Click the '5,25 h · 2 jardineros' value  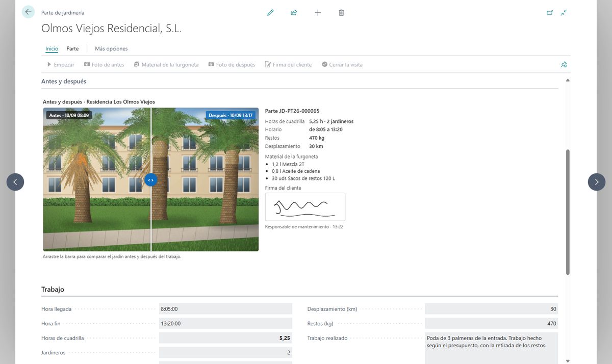point(331,121)
